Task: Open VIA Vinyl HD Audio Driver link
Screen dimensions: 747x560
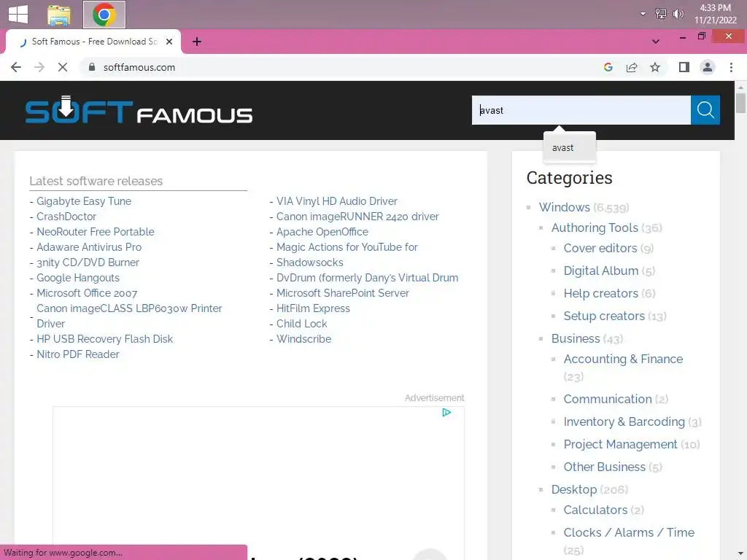Action: tap(337, 201)
